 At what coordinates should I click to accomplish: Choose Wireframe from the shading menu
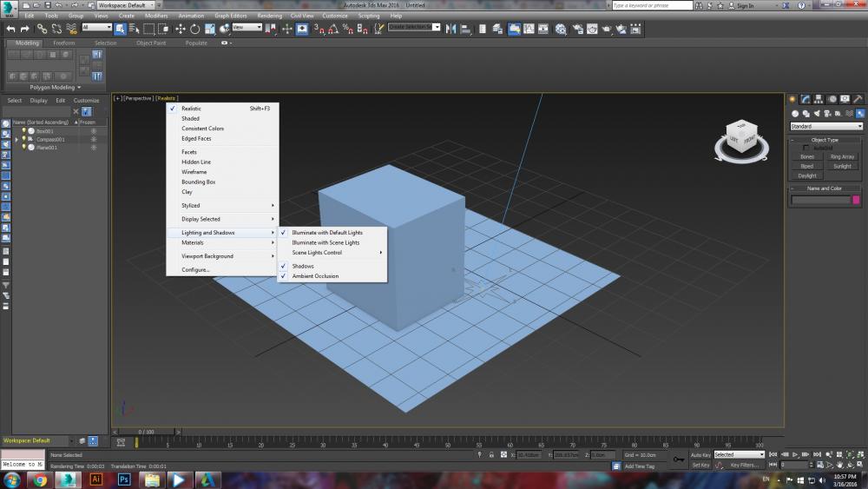(x=194, y=172)
